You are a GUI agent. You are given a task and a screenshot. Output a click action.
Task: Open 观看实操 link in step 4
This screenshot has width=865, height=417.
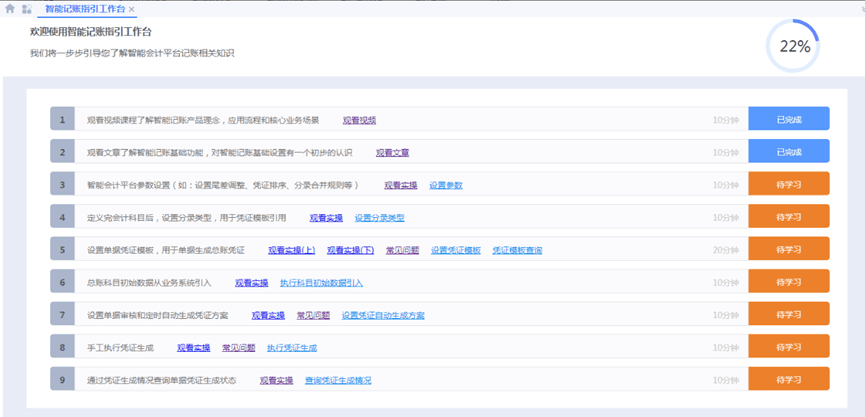[325, 218]
